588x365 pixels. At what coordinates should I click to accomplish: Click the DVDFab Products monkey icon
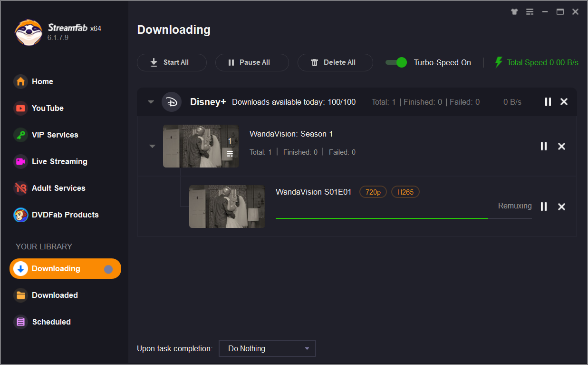tap(20, 215)
